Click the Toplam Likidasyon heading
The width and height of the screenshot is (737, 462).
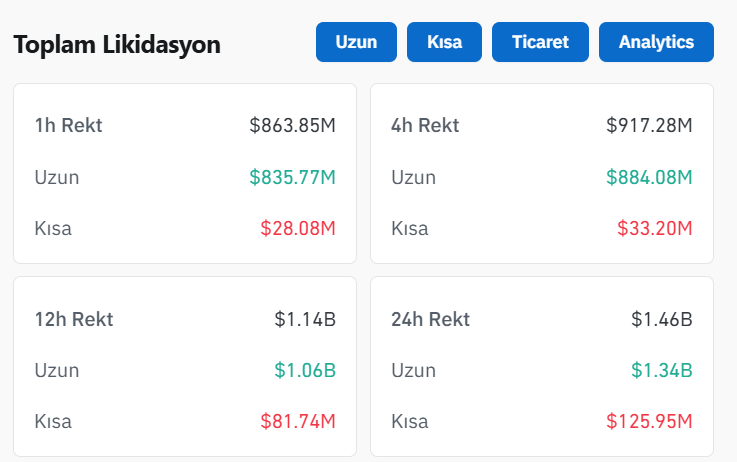[117, 45]
